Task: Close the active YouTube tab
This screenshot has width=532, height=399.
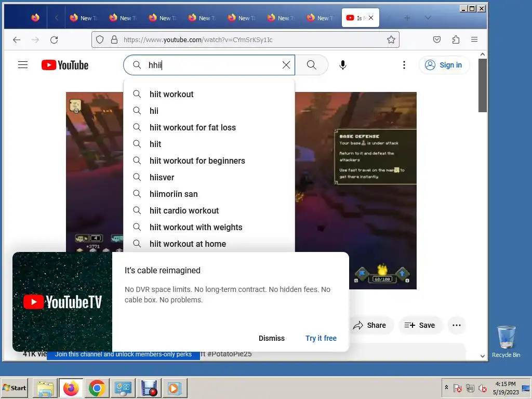Action: pos(371,18)
